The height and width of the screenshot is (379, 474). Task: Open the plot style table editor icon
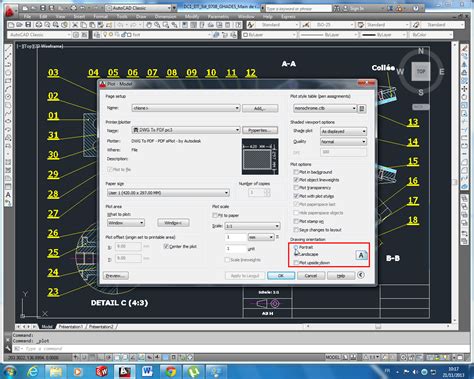tap(362, 108)
